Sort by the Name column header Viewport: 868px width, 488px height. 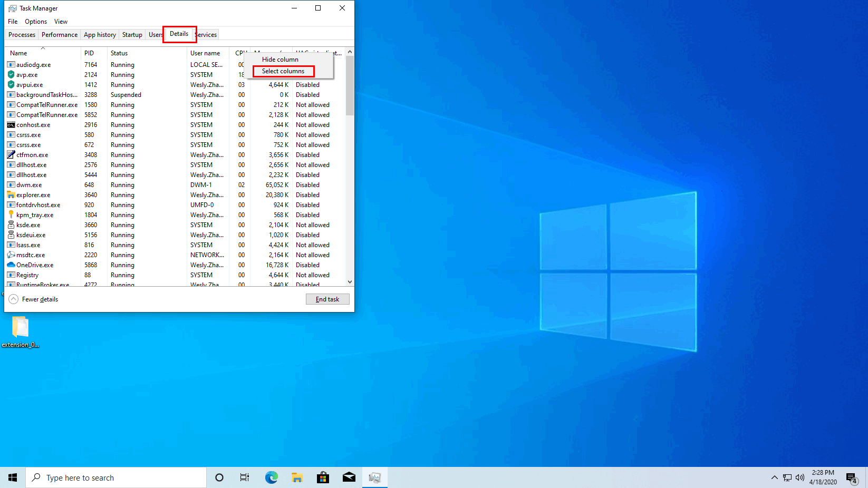coord(43,53)
